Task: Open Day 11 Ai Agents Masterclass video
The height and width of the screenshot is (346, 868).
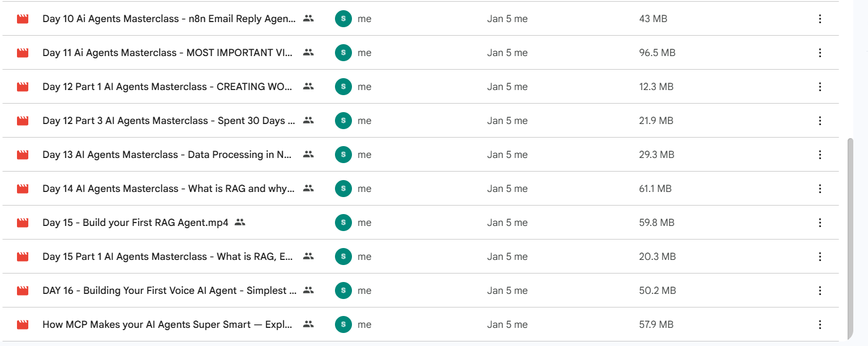Action: [x=167, y=53]
